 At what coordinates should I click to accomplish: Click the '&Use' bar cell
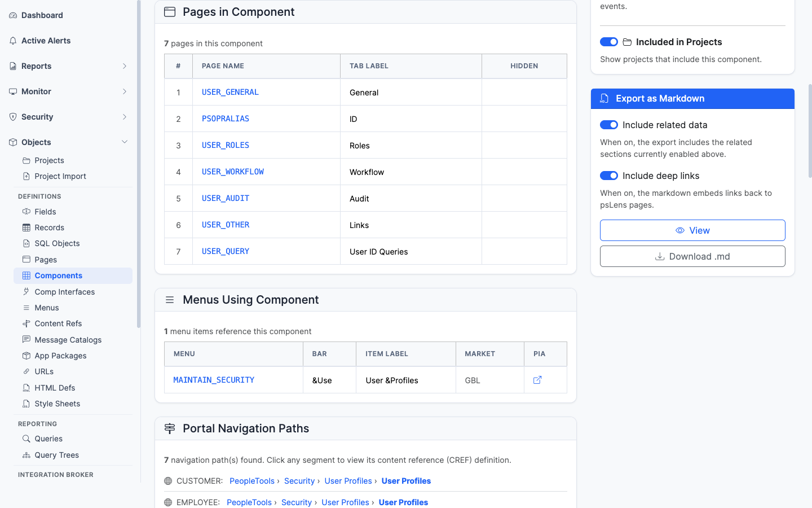pos(329,380)
